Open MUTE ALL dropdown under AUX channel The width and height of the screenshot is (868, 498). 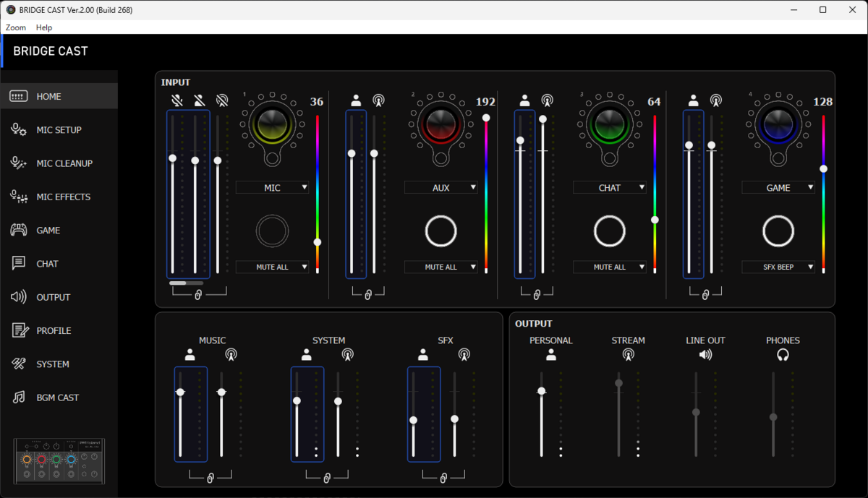coord(441,267)
